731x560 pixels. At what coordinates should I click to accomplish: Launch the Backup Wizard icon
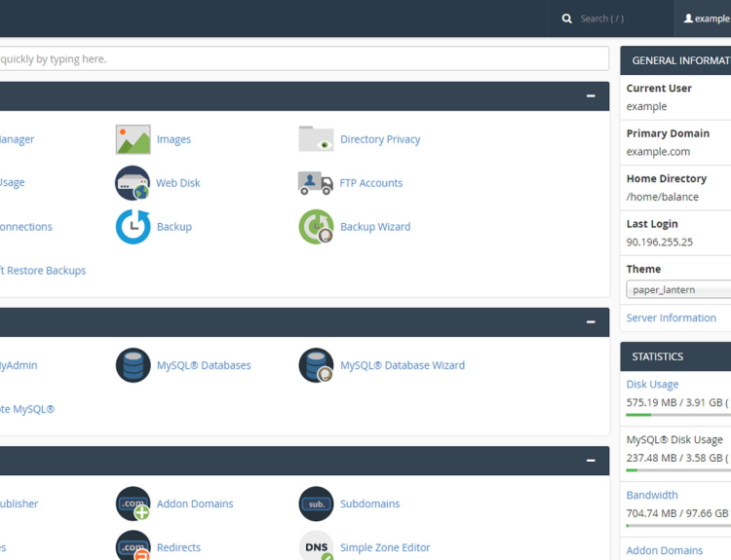click(316, 227)
